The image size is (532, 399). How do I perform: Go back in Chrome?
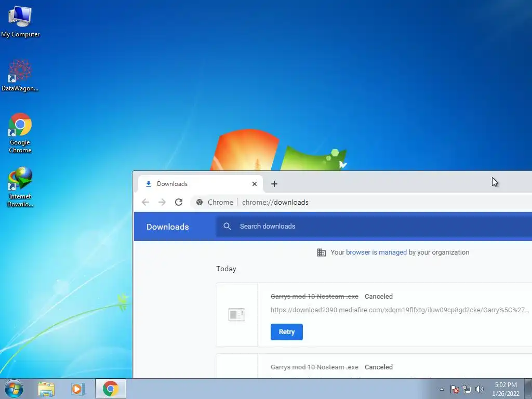145,202
